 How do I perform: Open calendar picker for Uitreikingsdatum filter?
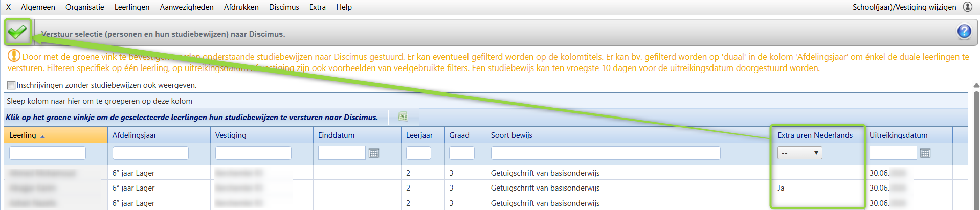click(x=925, y=153)
